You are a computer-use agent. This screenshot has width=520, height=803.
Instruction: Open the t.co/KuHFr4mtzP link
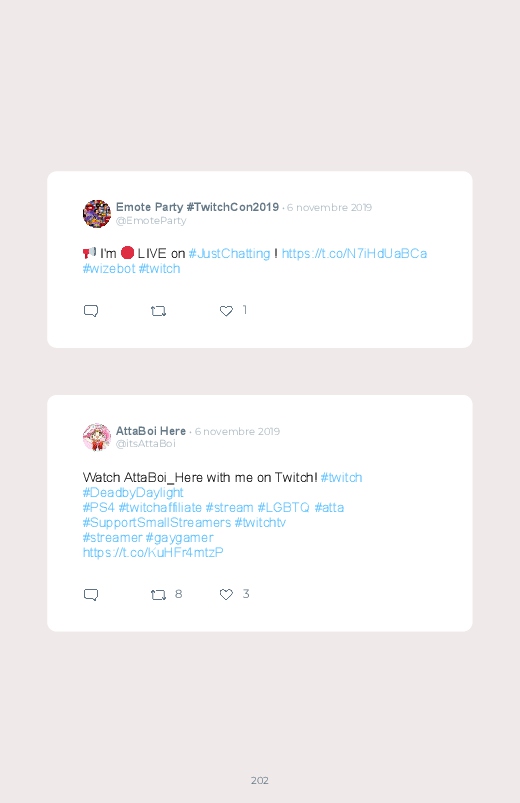click(153, 552)
